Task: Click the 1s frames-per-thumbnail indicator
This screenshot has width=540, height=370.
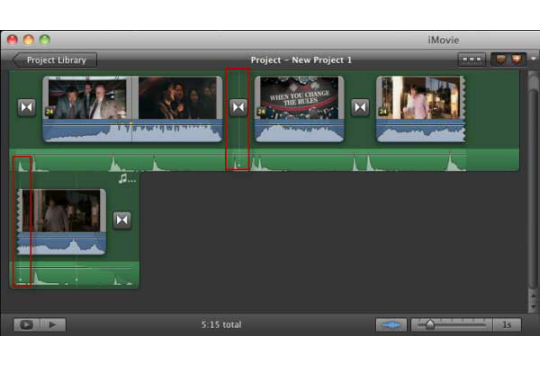Action: click(507, 325)
